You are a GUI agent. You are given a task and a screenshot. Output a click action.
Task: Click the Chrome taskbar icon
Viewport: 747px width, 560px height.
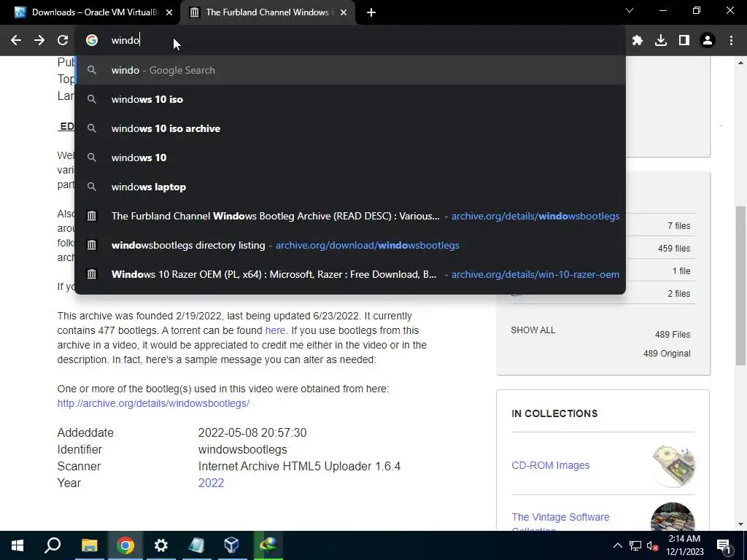(125, 545)
